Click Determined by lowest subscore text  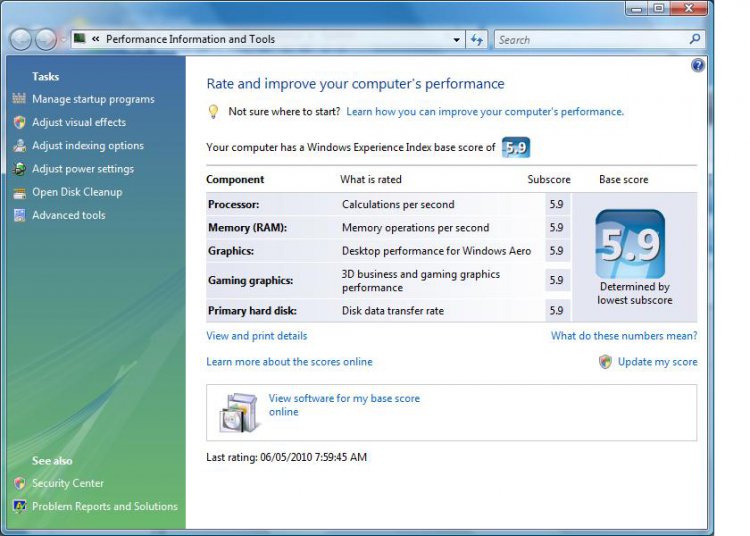(x=635, y=294)
